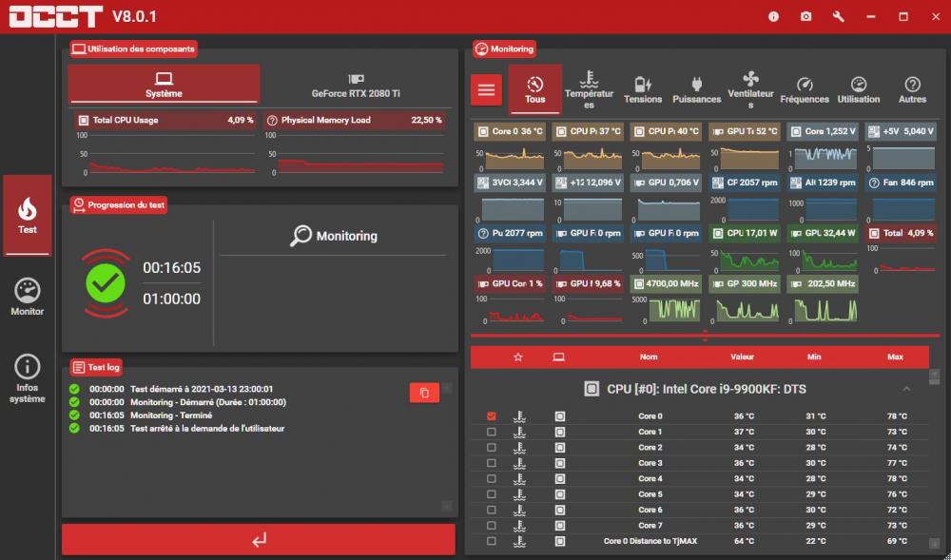Take a screenshot with the camera icon
The height and width of the screenshot is (560, 951).
pos(805,16)
